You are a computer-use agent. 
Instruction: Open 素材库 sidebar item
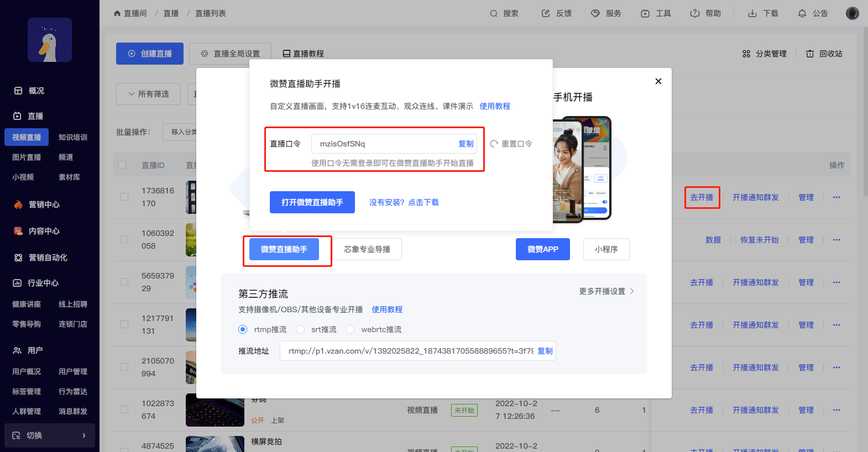tap(69, 177)
